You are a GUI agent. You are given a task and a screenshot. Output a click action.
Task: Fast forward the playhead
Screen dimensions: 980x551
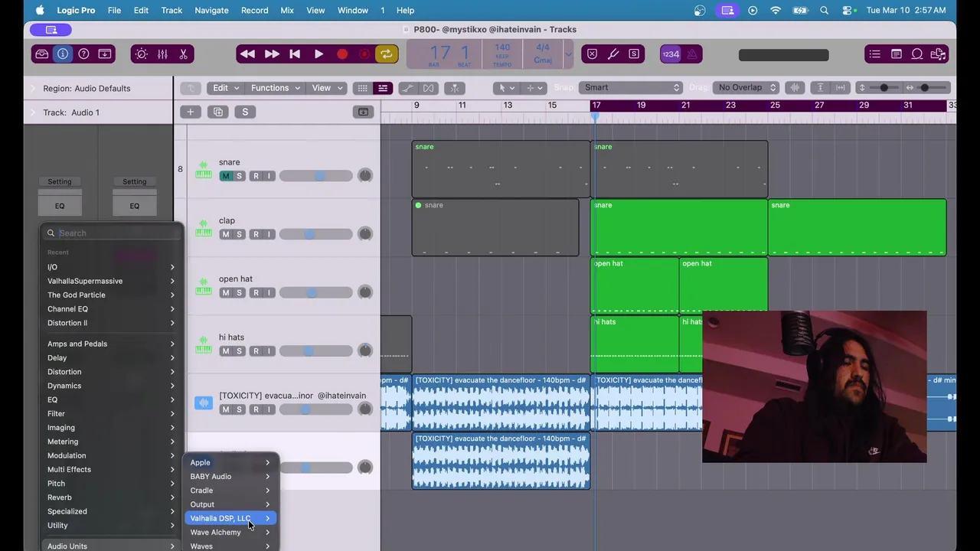pyautogui.click(x=272, y=54)
